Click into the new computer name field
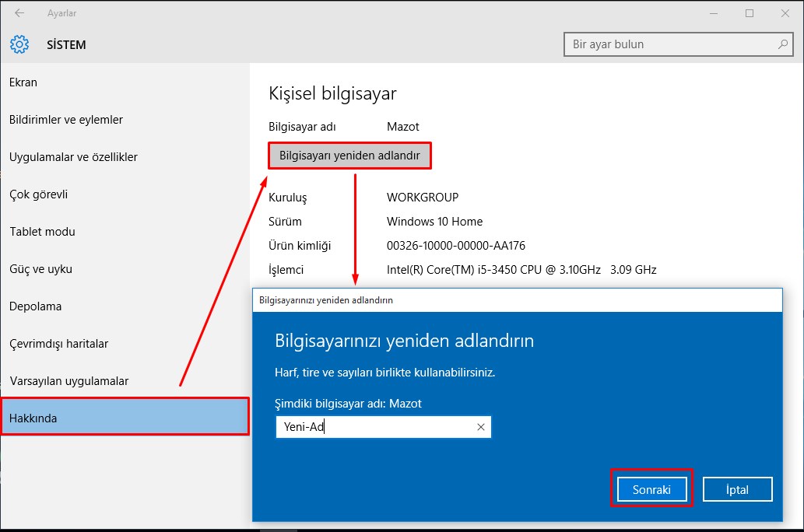 [x=374, y=427]
